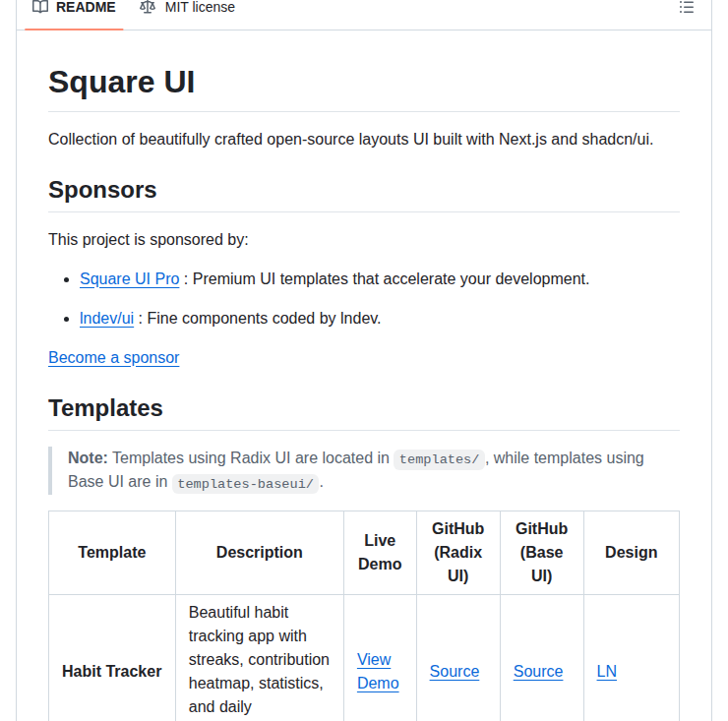The width and height of the screenshot is (728, 721).
Task: Select the Habit Tracker table cell
Action: coord(112,671)
